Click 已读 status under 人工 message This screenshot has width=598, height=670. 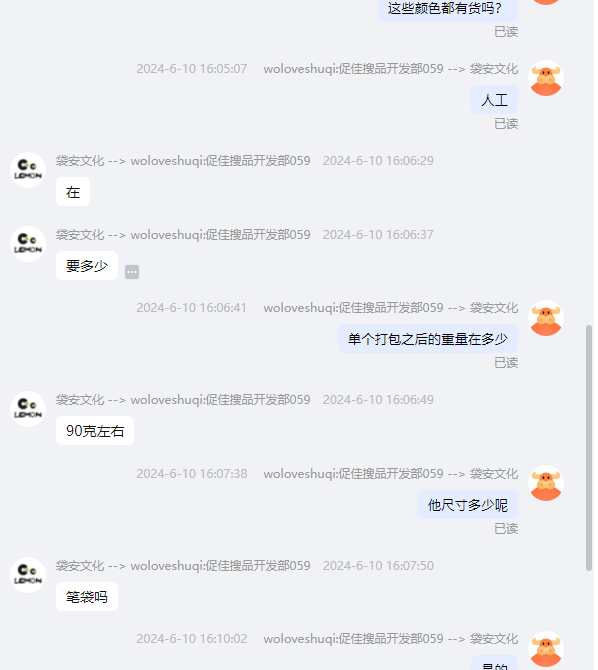[x=506, y=123]
